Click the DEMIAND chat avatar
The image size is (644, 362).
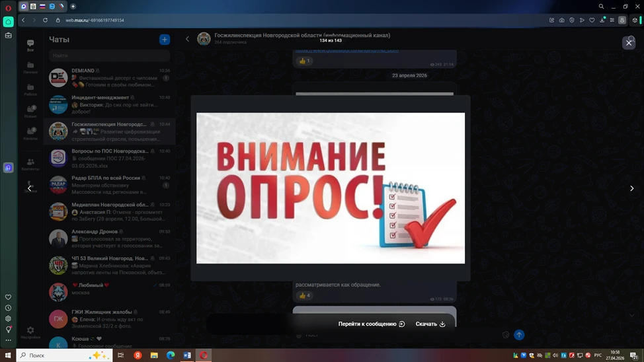pyautogui.click(x=58, y=77)
